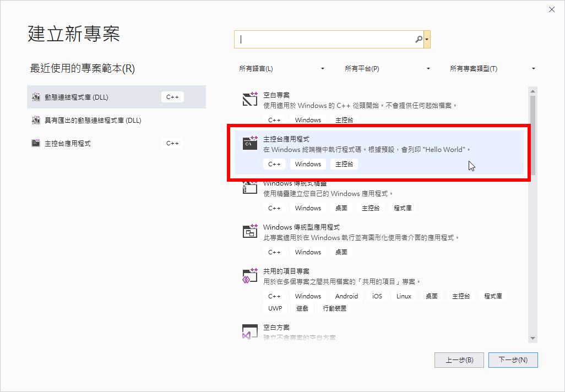Screen dimensions: 565x392
Task: Click the Android tag under 共用的項目專案
Action: click(346, 296)
